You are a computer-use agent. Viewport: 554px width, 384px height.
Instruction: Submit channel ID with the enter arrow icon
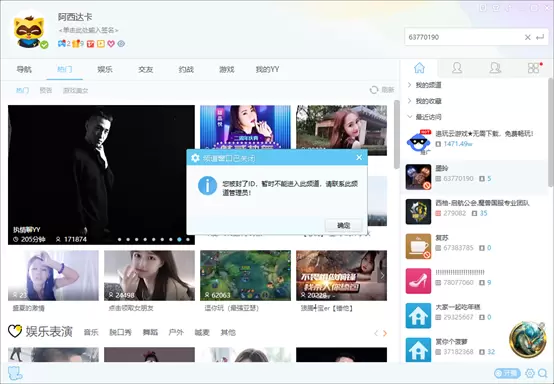click(x=540, y=37)
